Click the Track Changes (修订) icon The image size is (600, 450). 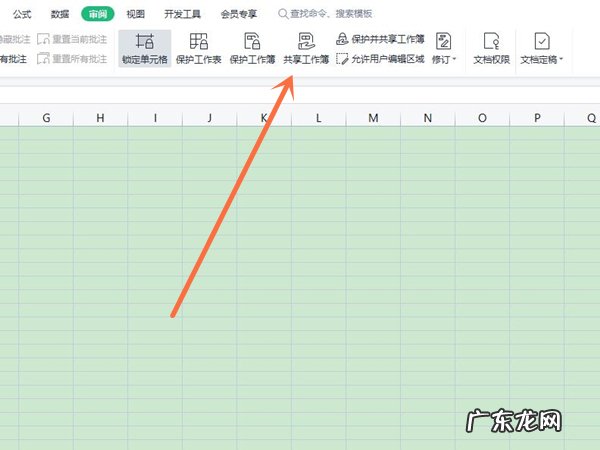[x=443, y=41]
